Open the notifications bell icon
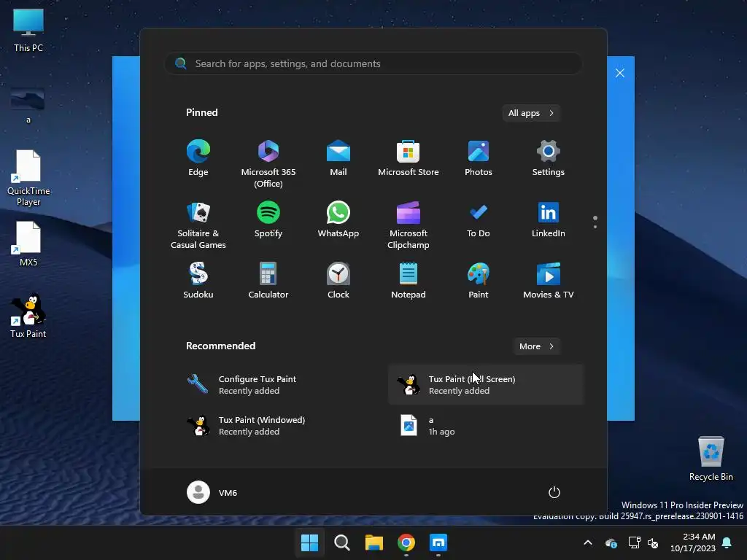The height and width of the screenshot is (560, 747). click(x=727, y=542)
